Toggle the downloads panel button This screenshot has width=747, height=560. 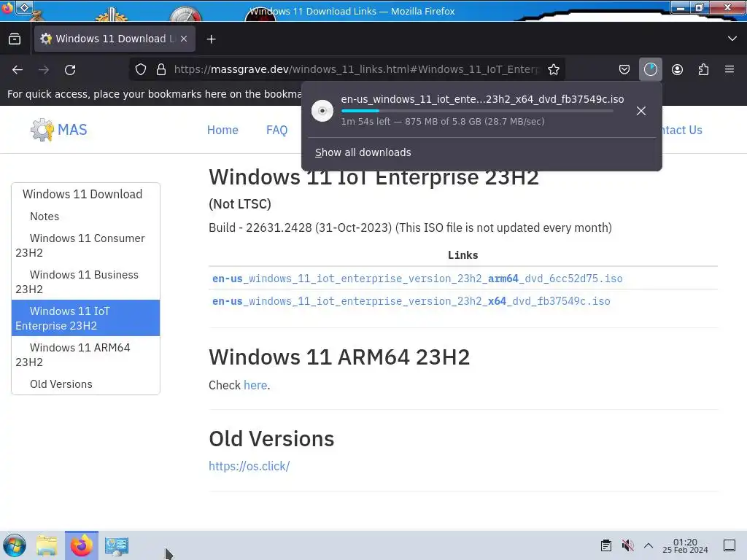[x=650, y=69]
